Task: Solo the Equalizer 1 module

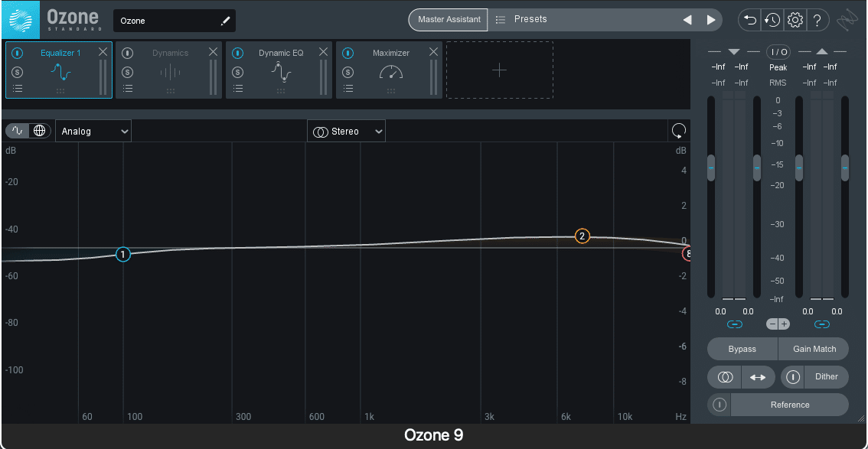Action: point(18,72)
